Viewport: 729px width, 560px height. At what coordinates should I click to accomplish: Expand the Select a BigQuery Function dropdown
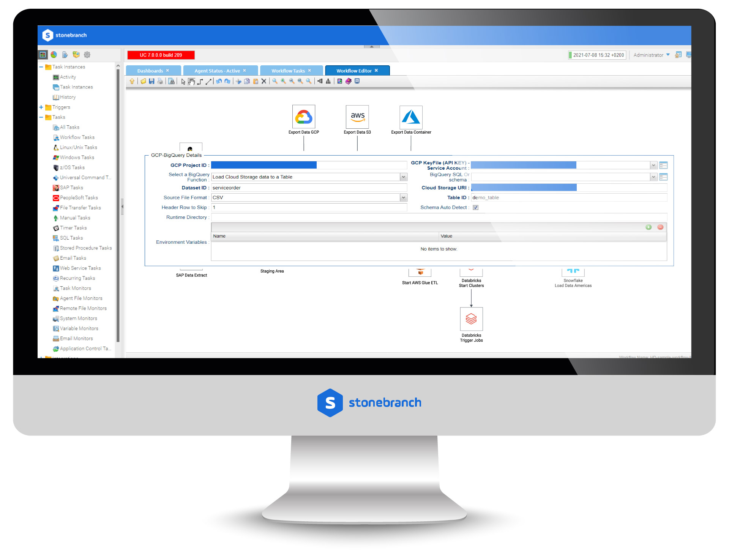(x=402, y=178)
